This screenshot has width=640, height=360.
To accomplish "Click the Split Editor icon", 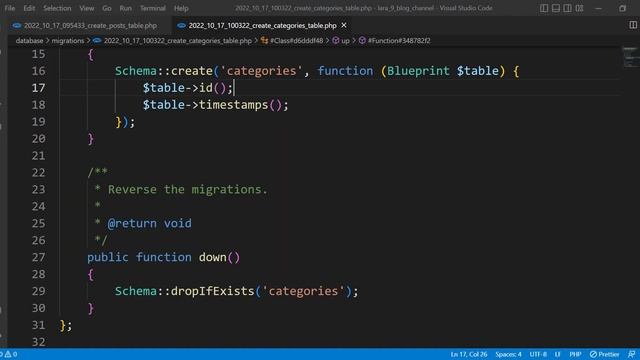I will 633,25.
